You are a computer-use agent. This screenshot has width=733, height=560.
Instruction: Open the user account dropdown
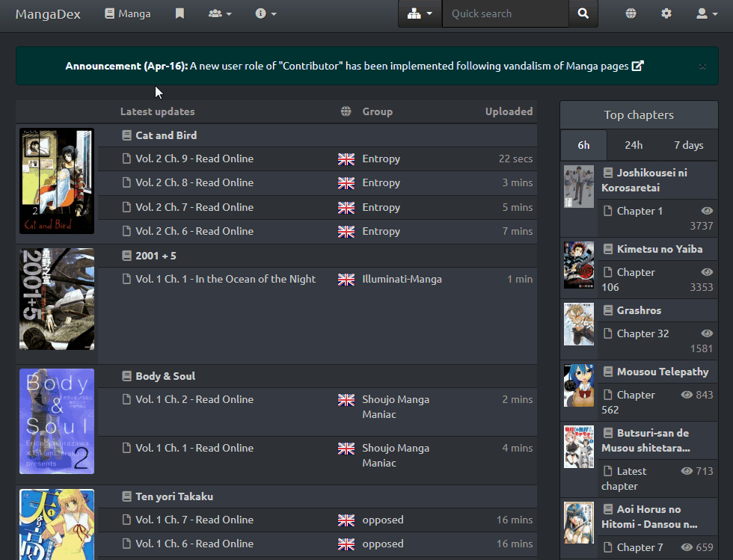pos(706,13)
